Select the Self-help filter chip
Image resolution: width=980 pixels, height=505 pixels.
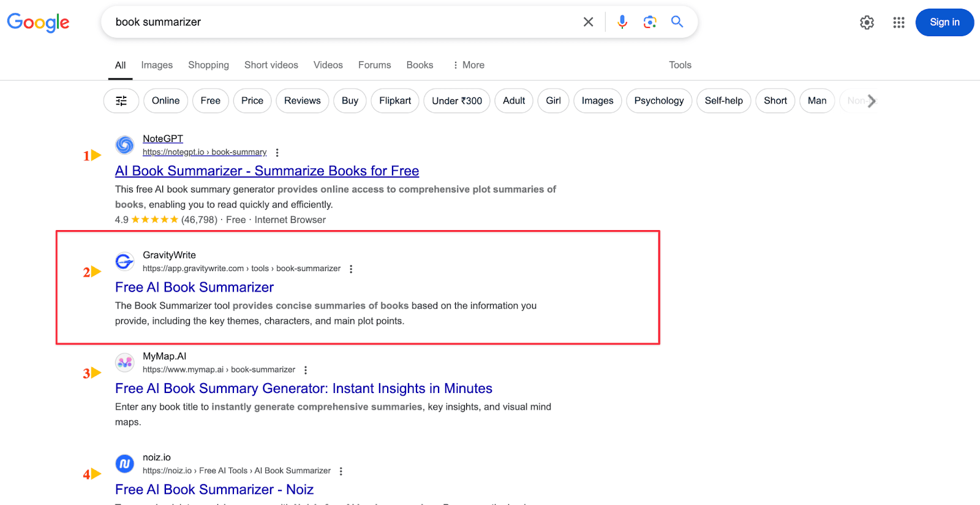[x=724, y=101]
